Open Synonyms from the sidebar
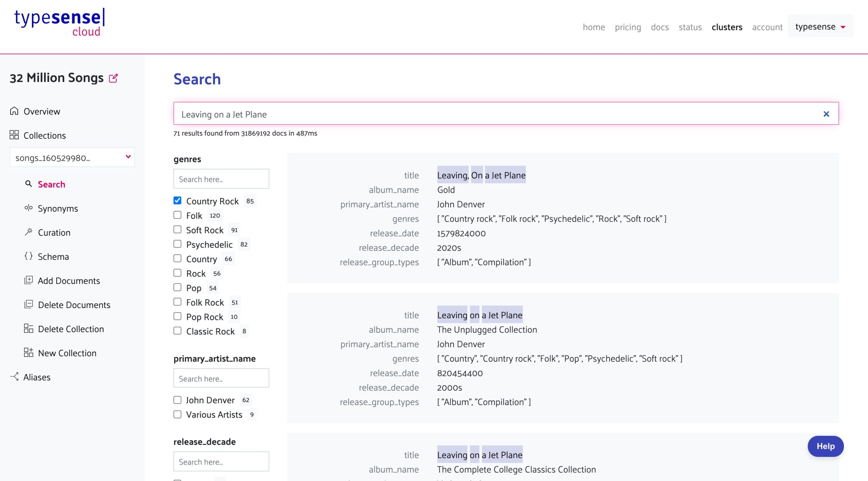Viewport: 868px width, 481px height. [58, 208]
